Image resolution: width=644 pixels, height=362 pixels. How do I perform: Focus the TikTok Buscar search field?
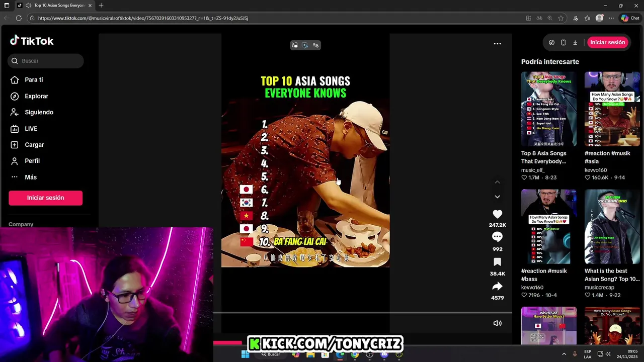(46, 61)
